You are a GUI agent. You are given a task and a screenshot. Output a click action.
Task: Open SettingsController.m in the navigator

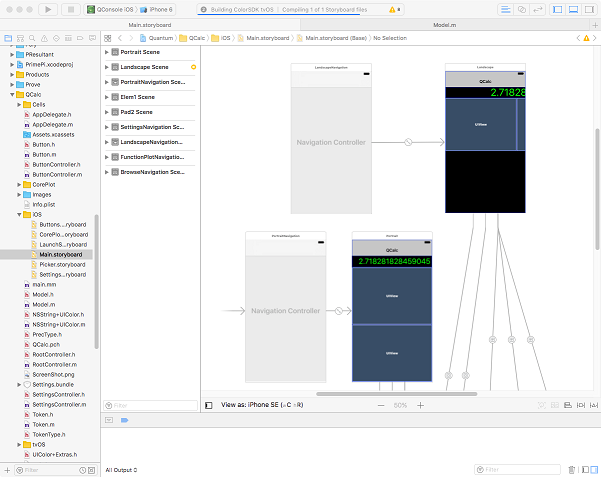coord(55,405)
